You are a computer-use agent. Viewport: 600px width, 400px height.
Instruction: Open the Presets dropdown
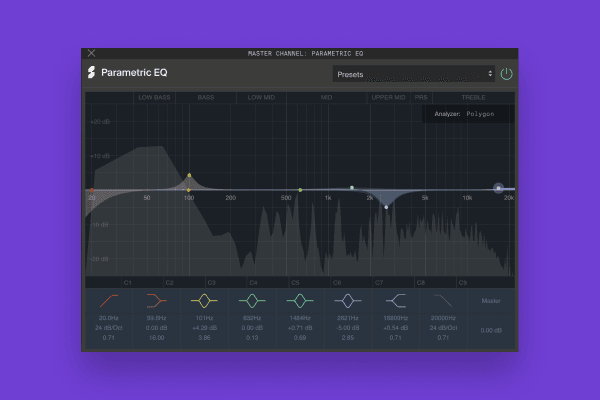pos(414,74)
